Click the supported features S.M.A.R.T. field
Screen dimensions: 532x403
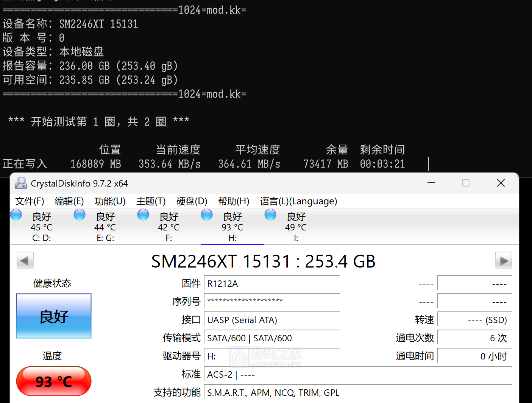pos(358,393)
